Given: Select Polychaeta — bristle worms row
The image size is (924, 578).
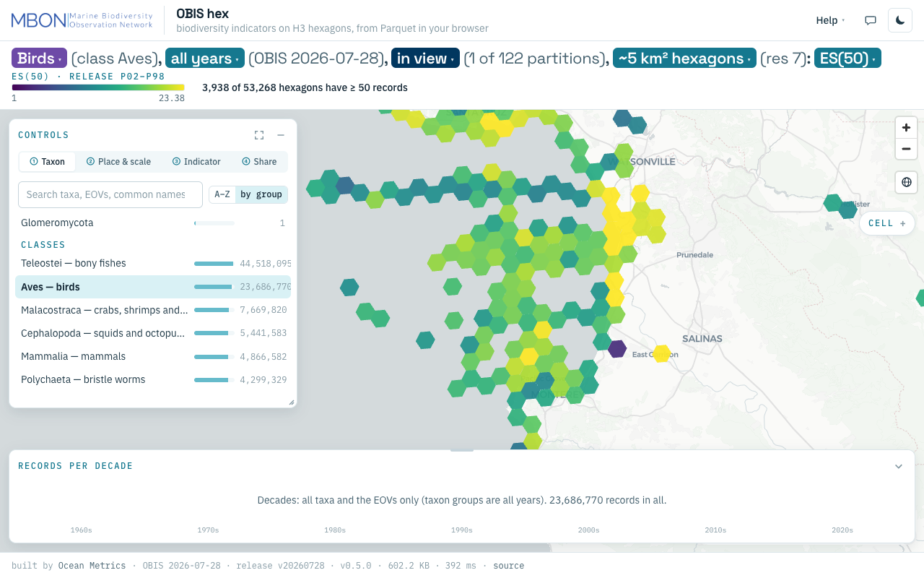Looking at the screenshot, I should click(153, 379).
